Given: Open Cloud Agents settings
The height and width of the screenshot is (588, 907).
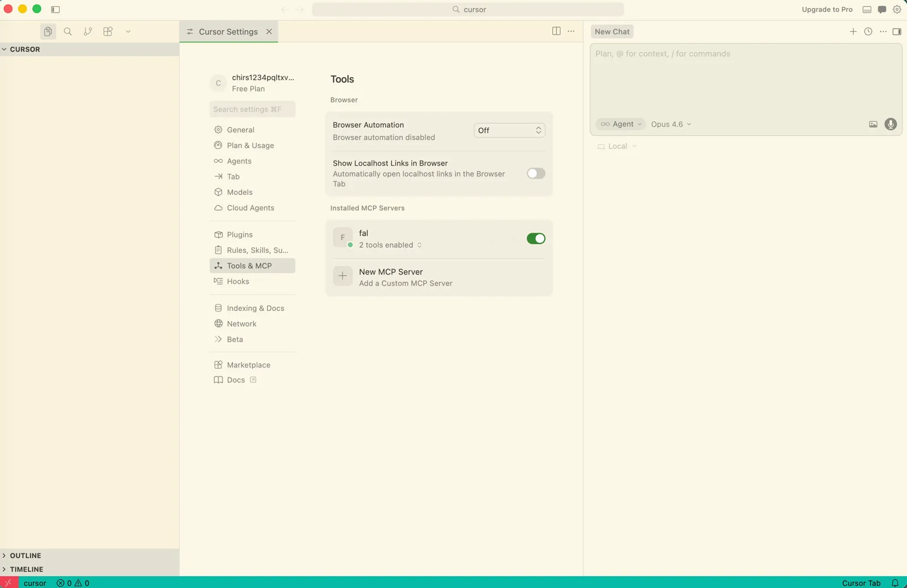Looking at the screenshot, I should [252, 208].
